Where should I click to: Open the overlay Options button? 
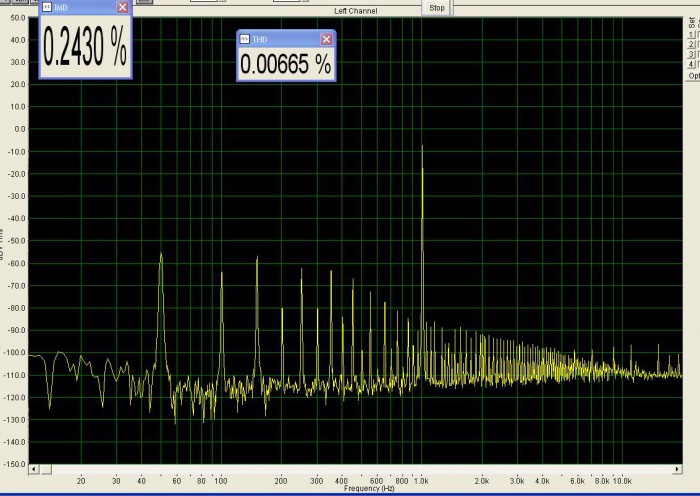(693, 76)
